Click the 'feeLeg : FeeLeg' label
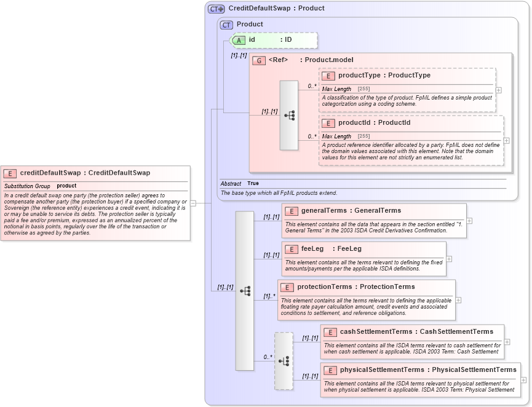 coord(332,248)
